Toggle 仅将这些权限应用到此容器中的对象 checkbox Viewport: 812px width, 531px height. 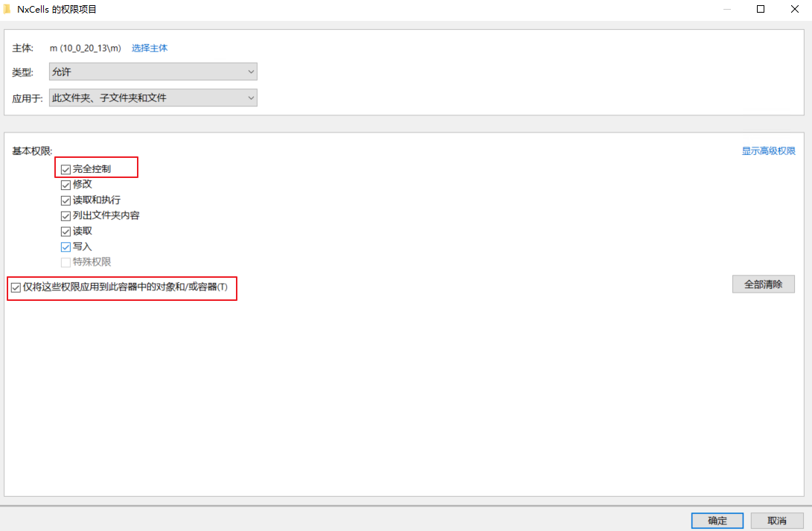coord(16,287)
